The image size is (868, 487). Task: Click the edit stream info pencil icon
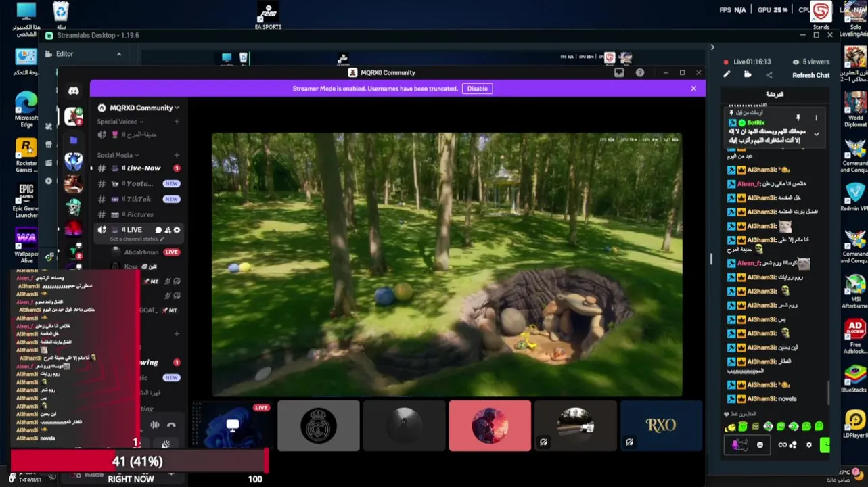[727, 74]
